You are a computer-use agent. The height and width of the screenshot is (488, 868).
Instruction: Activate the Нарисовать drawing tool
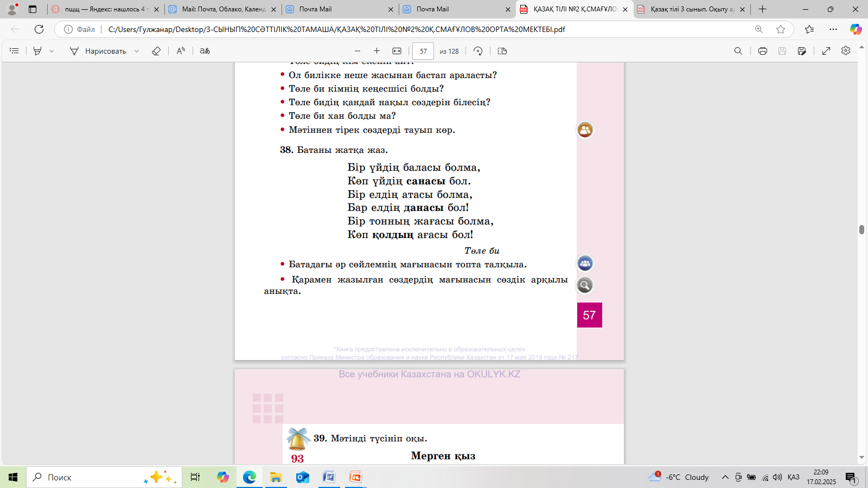tap(98, 51)
